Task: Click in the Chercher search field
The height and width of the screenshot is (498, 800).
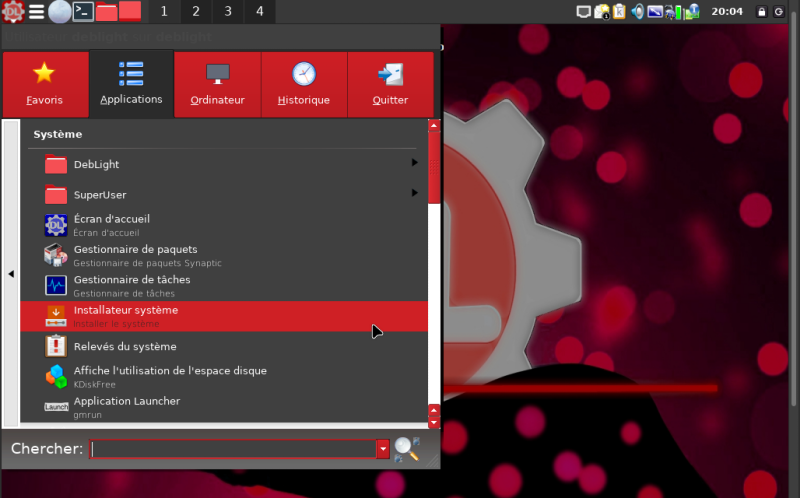Action: click(x=232, y=449)
